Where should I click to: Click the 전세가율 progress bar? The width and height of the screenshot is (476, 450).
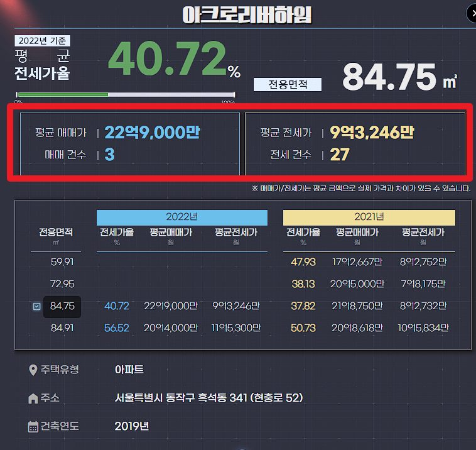click(126, 94)
